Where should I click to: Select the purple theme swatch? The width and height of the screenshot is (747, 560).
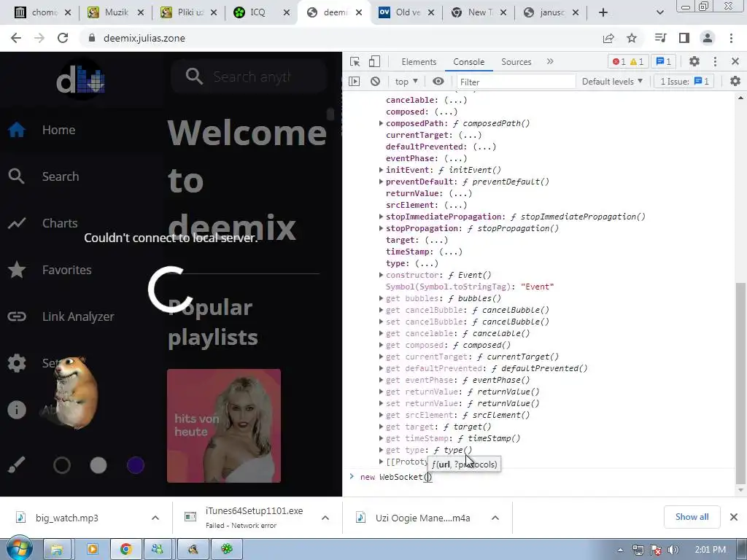point(136,465)
